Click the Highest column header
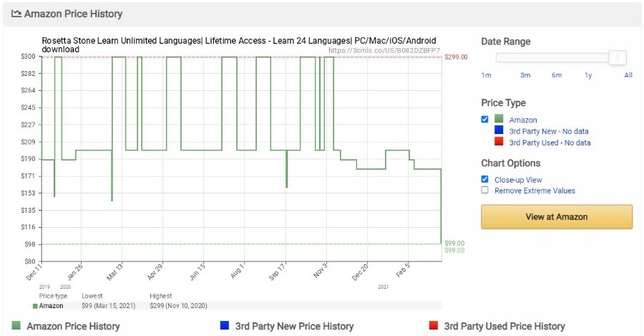 [160, 296]
